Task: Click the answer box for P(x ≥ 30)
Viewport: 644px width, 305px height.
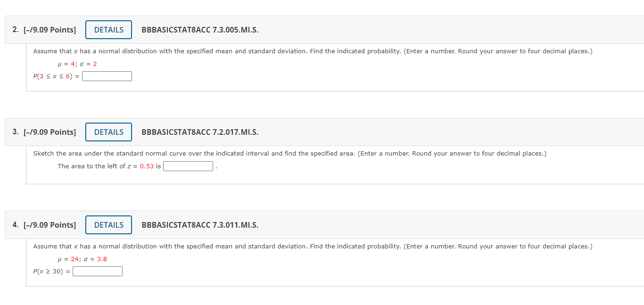Action: pos(97,271)
